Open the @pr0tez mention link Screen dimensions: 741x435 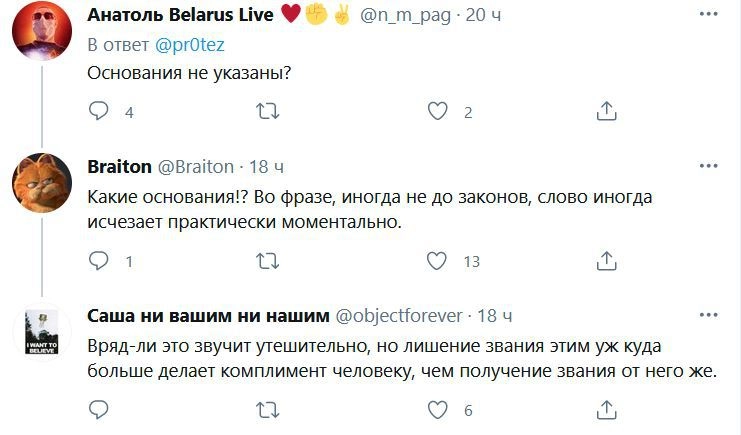(177, 45)
